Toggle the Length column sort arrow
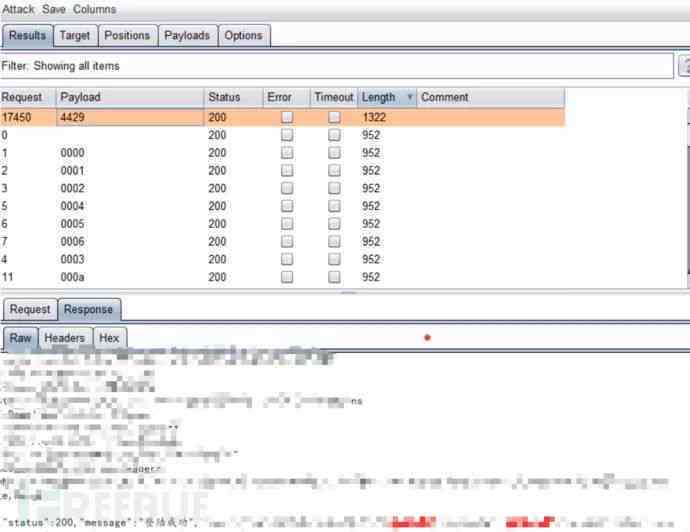The image size is (690, 532). tap(409, 97)
